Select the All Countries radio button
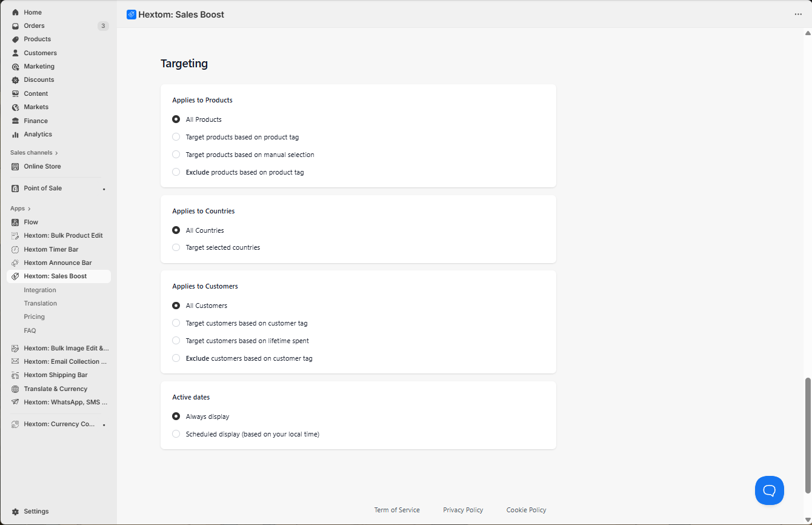 point(176,230)
